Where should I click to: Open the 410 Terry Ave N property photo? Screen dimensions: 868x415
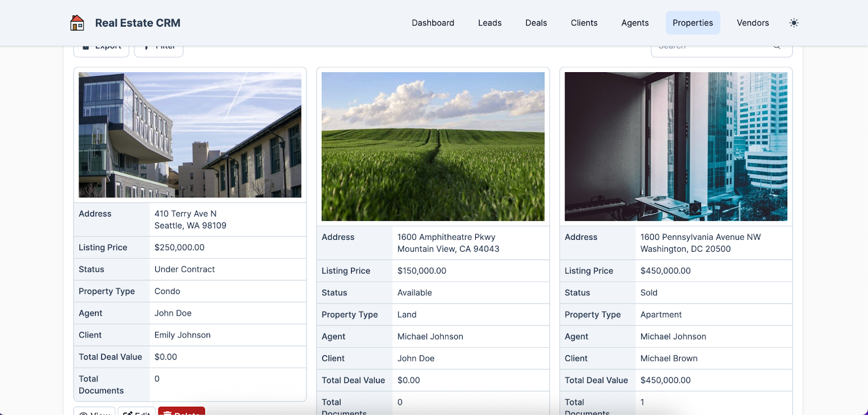(x=190, y=135)
